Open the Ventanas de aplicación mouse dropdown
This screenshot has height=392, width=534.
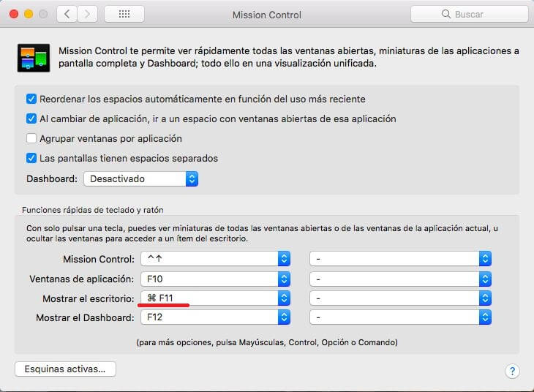400,279
